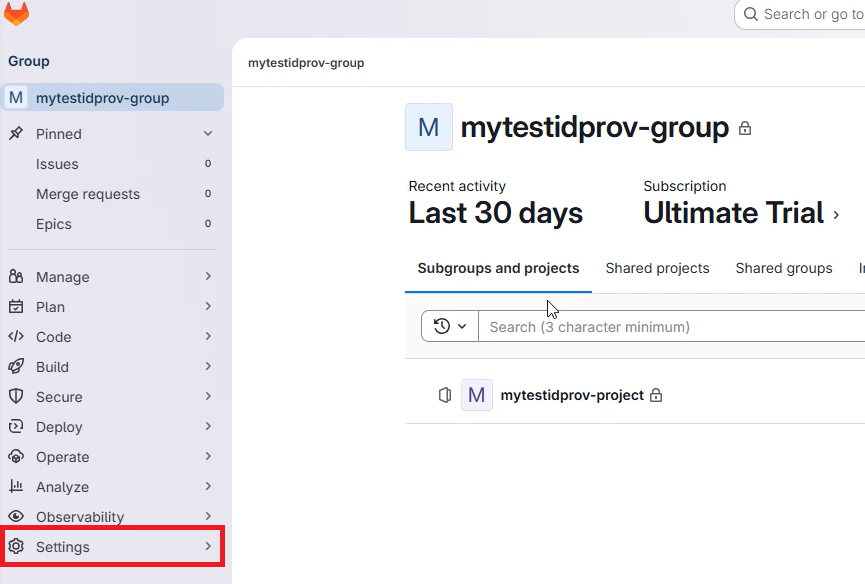
Task: Click the M avatar of mytestidprov-project
Action: pos(477,395)
